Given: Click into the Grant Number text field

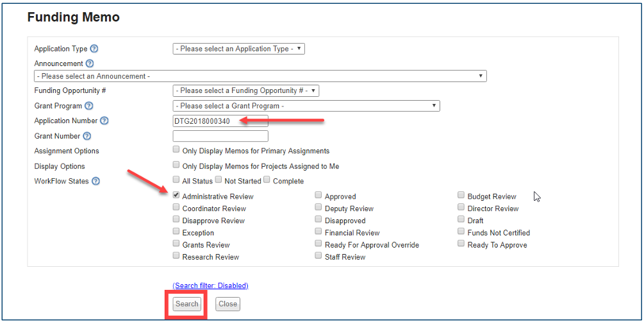Looking at the screenshot, I should pyautogui.click(x=220, y=136).
